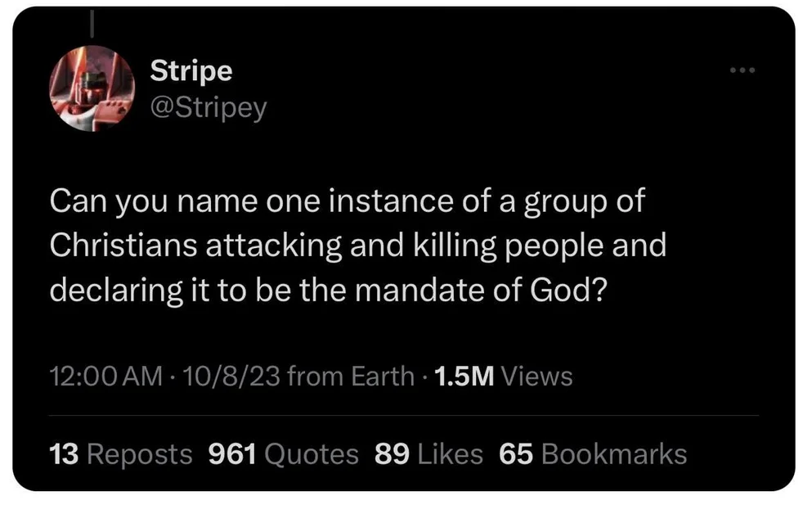This screenshot has width=812, height=505.
Task: Click Stripe's round profile avatar
Action: pos(91,88)
